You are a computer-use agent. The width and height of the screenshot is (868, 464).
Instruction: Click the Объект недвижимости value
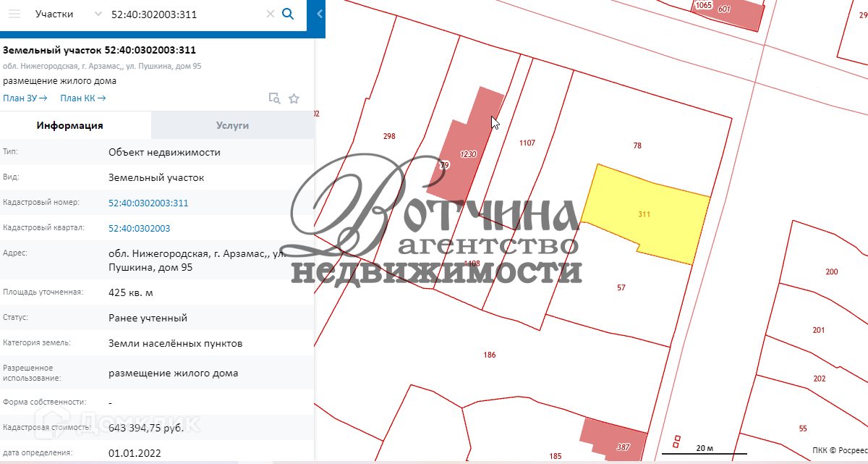[x=164, y=152]
